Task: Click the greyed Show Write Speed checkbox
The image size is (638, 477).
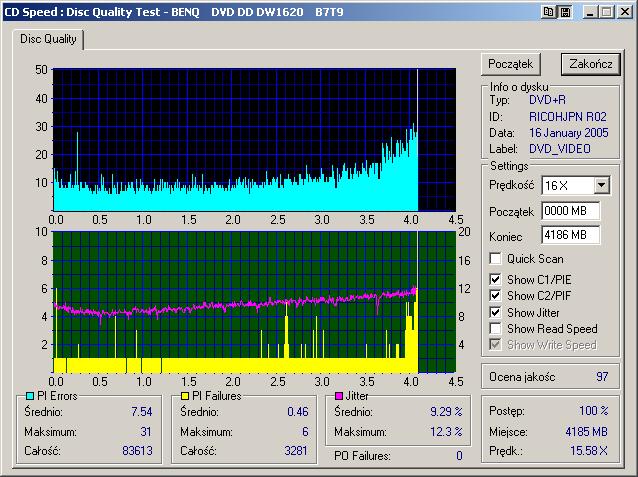Action: click(x=495, y=345)
